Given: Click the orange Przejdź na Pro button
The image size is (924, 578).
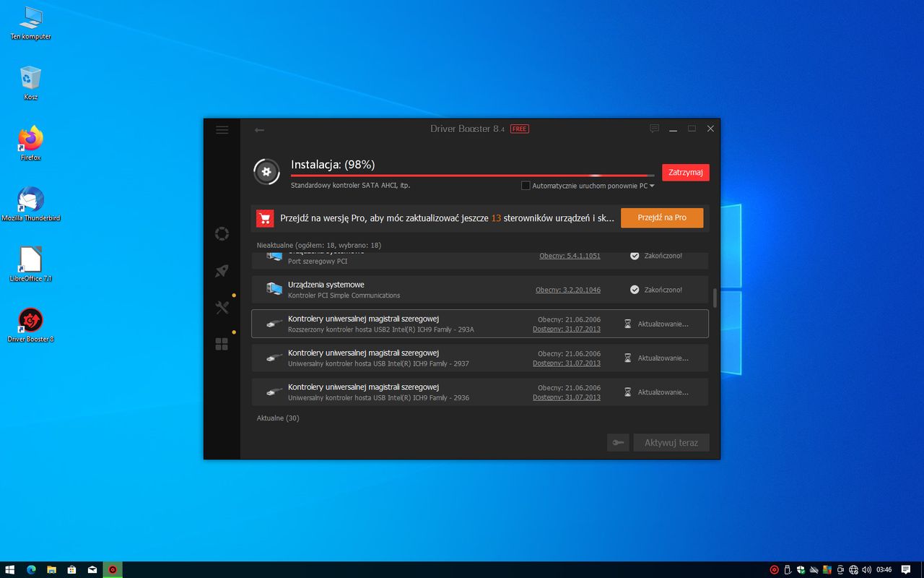Looking at the screenshot, I should [x=662, y=217].
